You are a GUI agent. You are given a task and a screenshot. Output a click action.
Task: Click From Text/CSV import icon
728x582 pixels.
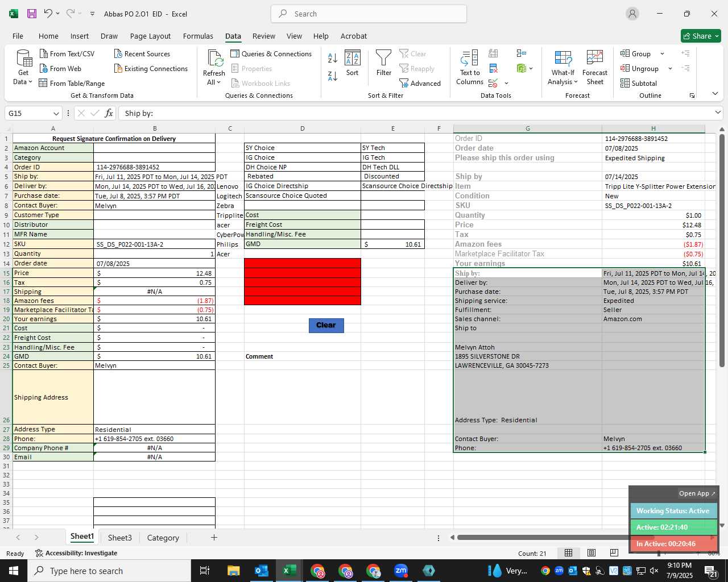67,53
